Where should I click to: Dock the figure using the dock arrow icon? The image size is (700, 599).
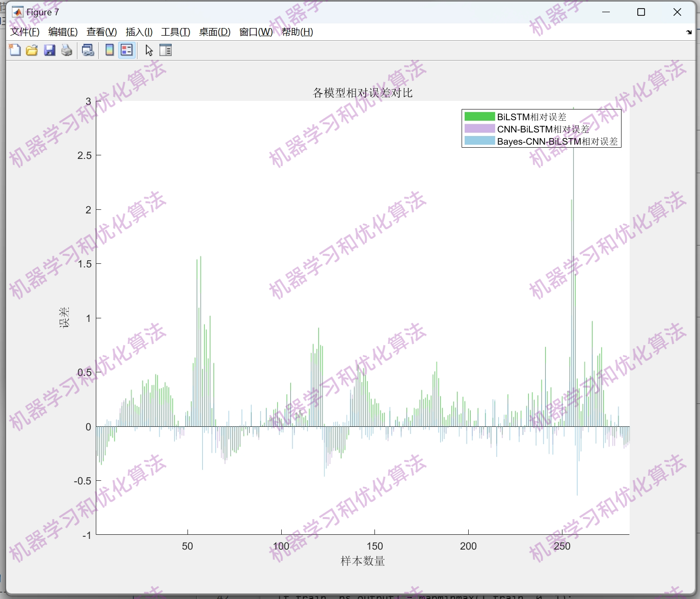click(689, 32)
